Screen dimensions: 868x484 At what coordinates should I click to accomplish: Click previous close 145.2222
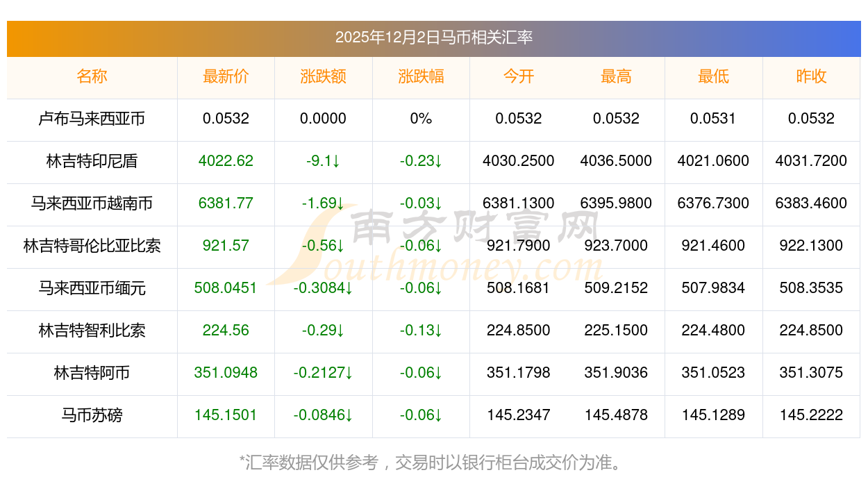811,415
